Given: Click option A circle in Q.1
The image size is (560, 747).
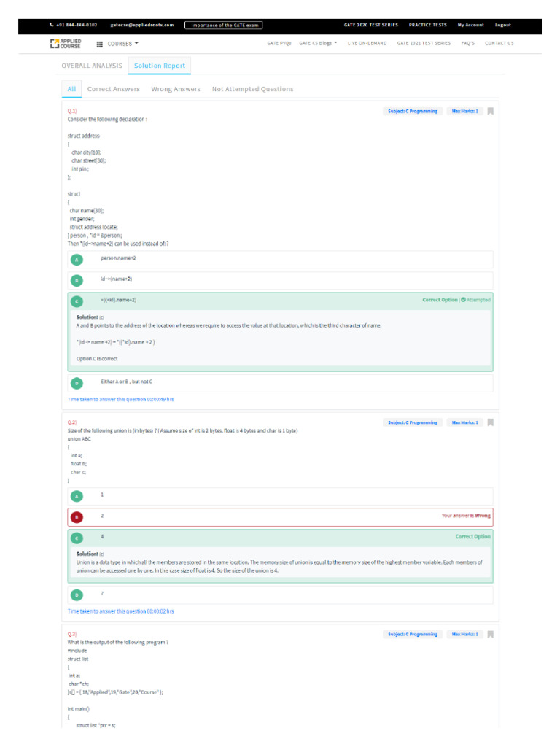Looking at the screenshot, I should tap(77, 259).
